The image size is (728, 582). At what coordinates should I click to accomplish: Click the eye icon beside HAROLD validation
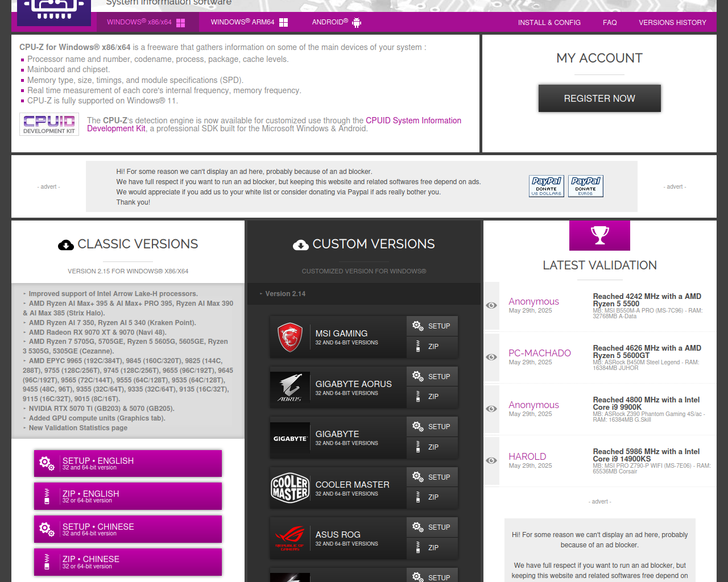click(x=491, y=460)
